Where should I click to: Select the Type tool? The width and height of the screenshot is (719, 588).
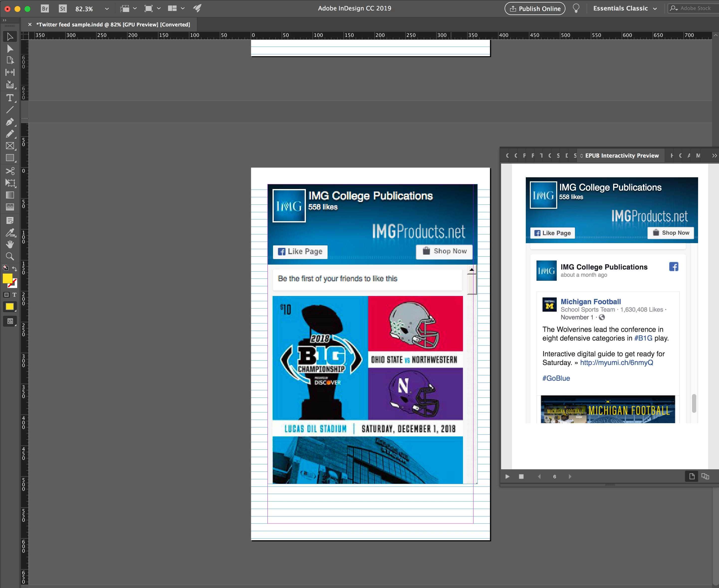[x=10, y=98]
